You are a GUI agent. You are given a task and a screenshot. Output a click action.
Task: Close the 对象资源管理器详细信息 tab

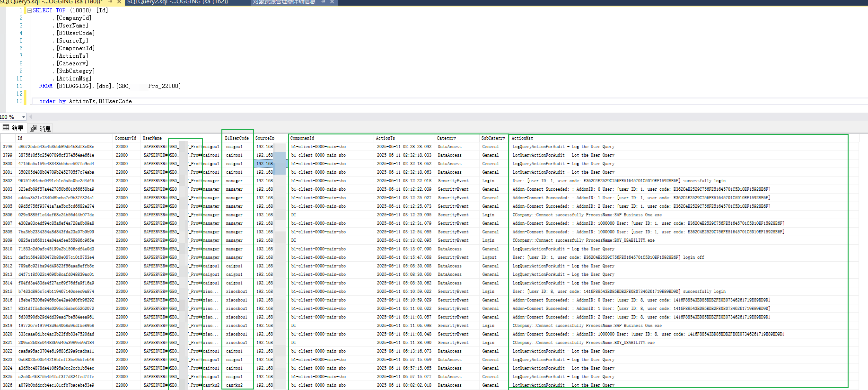coord(332,2)
